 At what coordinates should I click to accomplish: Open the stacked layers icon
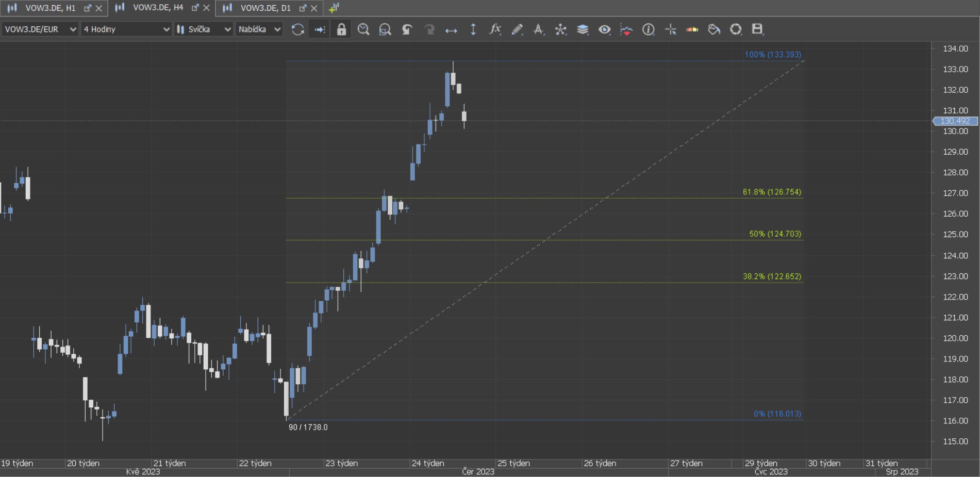(583, 29)
